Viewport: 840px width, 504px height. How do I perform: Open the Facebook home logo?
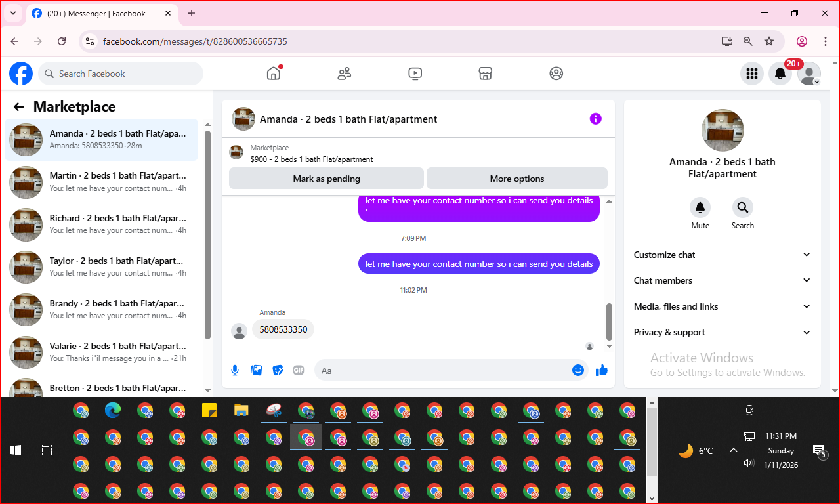click(21, 73)
